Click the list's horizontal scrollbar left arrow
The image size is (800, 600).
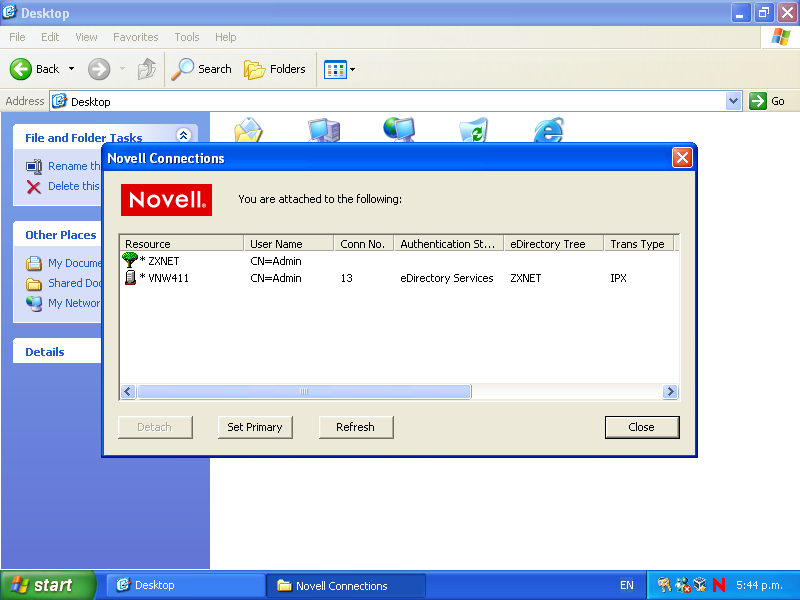(x=128, y=391)
